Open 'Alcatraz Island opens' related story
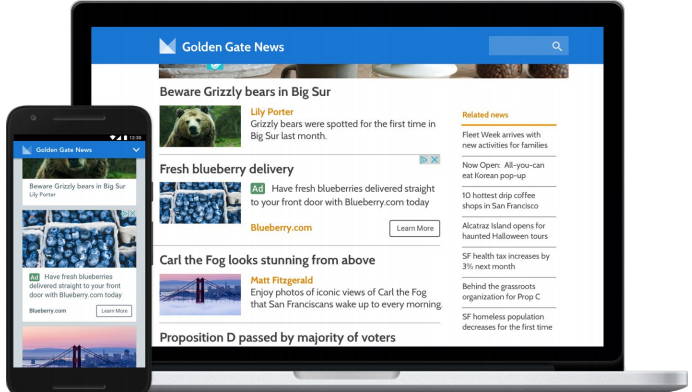 [504, 231]
